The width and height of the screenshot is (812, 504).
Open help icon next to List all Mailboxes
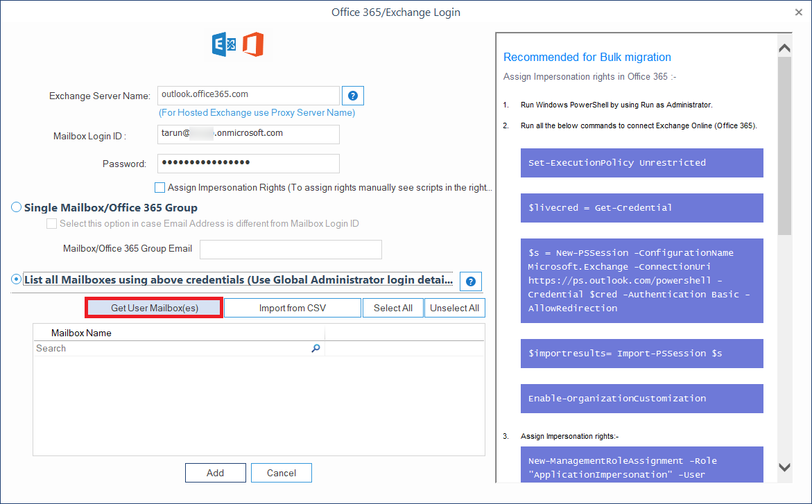tap(471, 281)
